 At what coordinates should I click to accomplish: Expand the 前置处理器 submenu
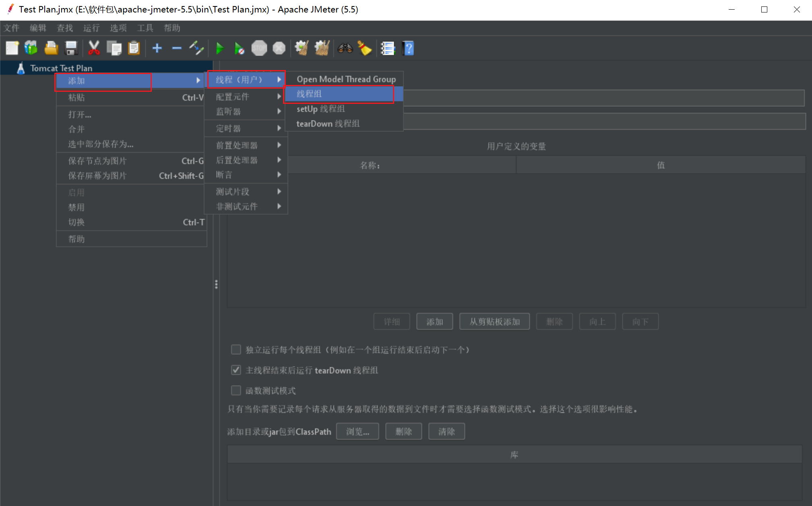[246, 145]
